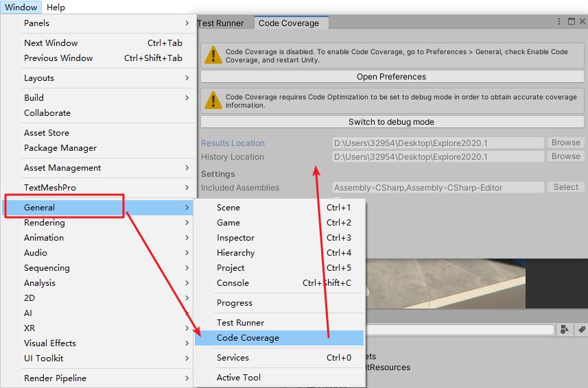Expand the 2D submenu
Viewport: 588px width, 388px height.
point(99,298)
